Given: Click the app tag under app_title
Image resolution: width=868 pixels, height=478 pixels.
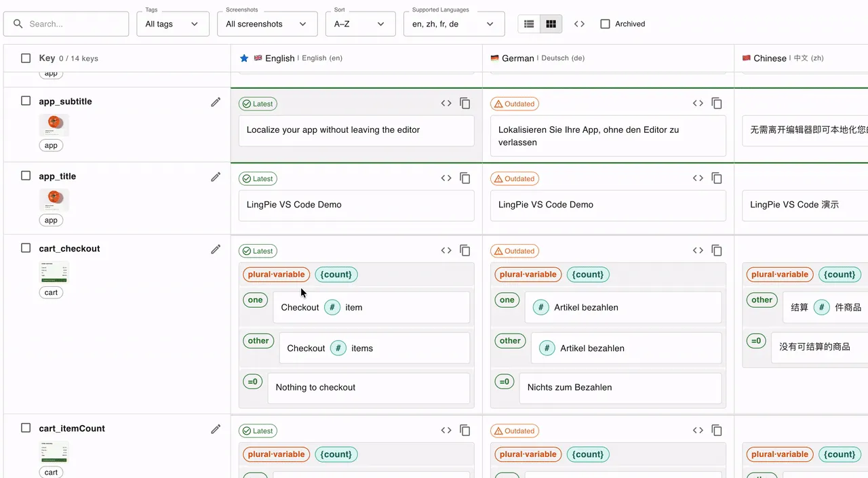Looking at the screenshot, I should [51, 220].
